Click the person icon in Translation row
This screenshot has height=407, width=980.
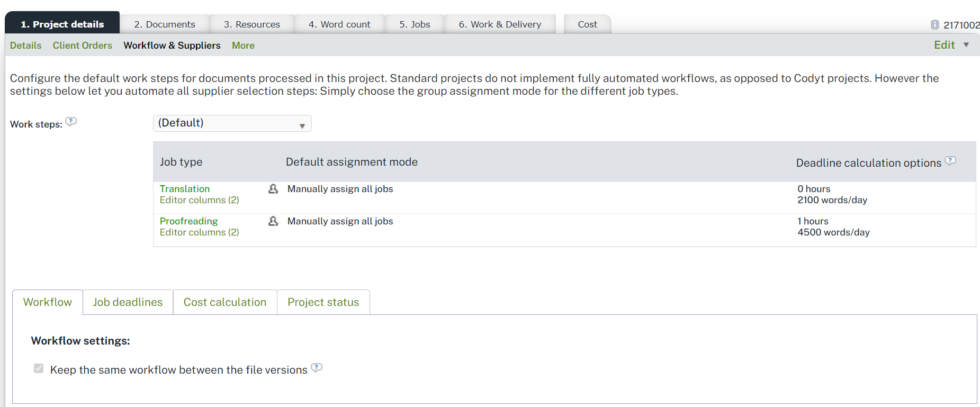click(x=273, y=189)
